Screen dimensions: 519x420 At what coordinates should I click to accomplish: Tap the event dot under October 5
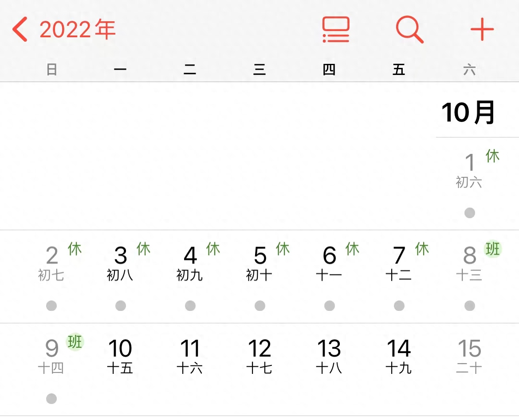click(x=260, y=306)
